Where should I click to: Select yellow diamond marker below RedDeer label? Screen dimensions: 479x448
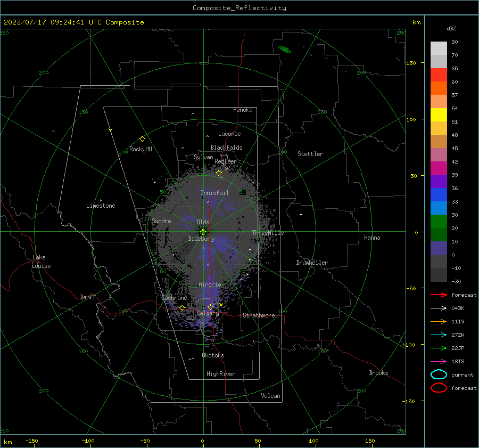click(x=219, y=173)
